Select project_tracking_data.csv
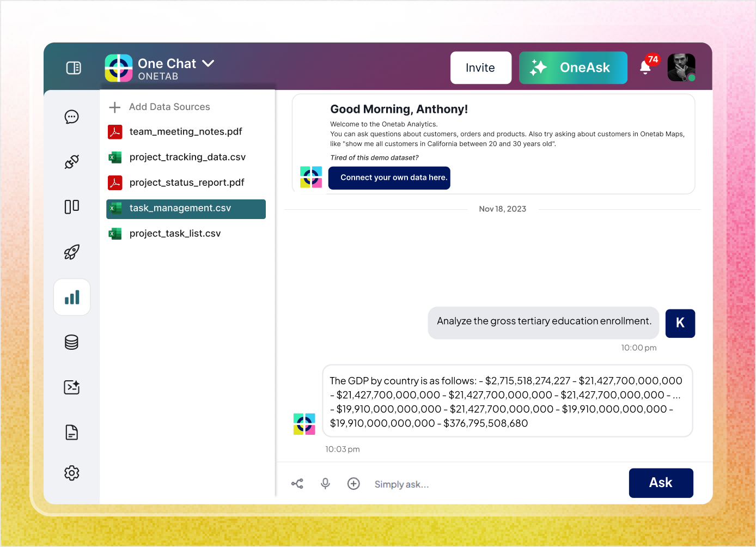Viewport: 756px width, 547px height. (x=186, y=157)
